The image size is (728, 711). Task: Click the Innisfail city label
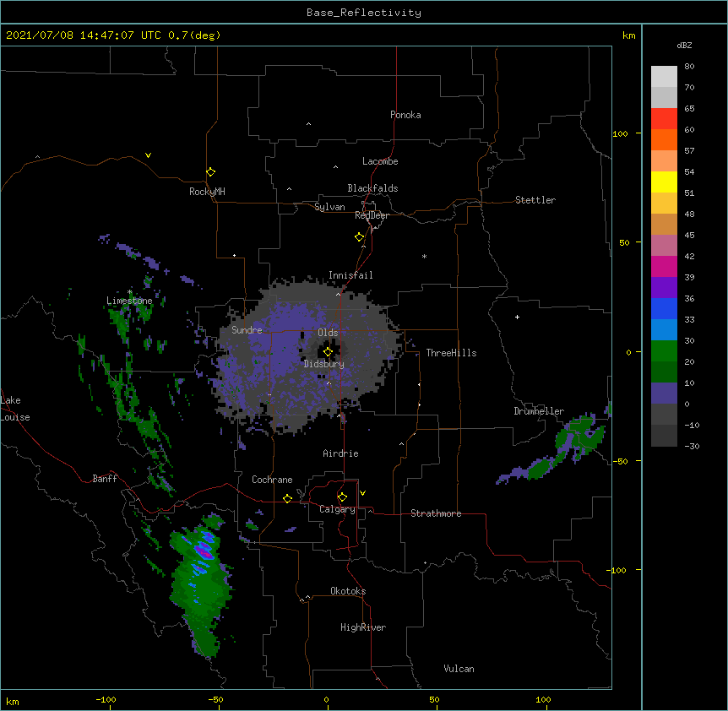(350, 275)
